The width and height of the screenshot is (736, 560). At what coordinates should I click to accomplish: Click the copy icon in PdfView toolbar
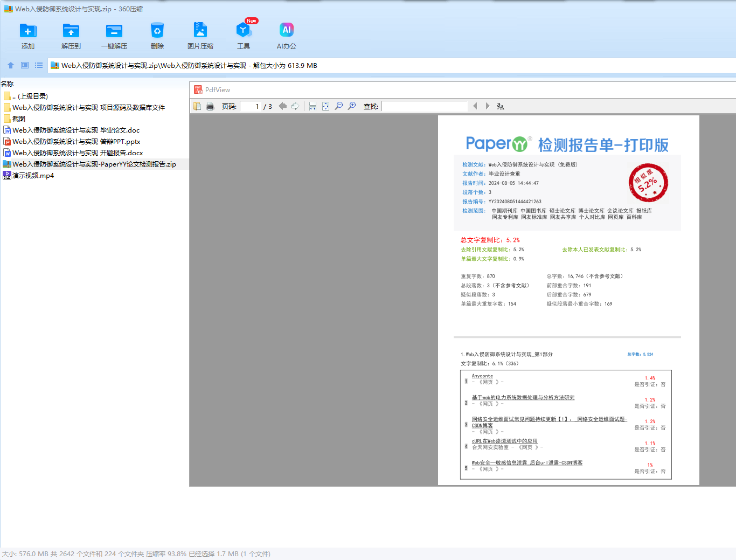197,106
